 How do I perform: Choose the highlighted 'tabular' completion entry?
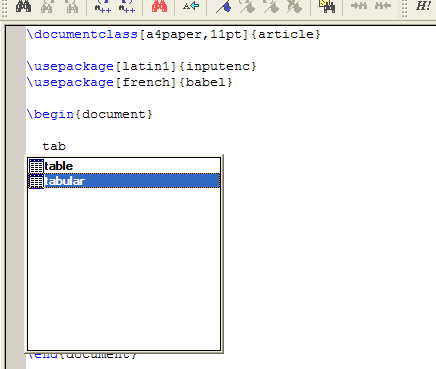click(124, 181)
